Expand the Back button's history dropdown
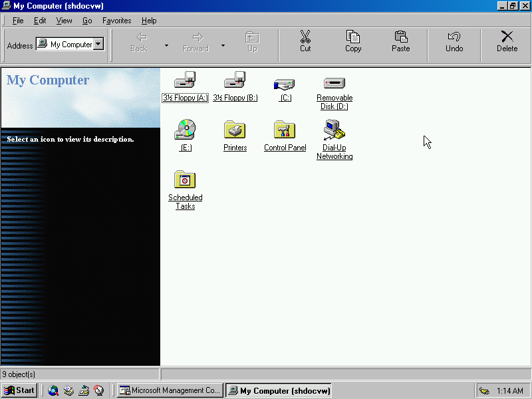Viewport: 532px width, 399px height. (x=166, y=45)
